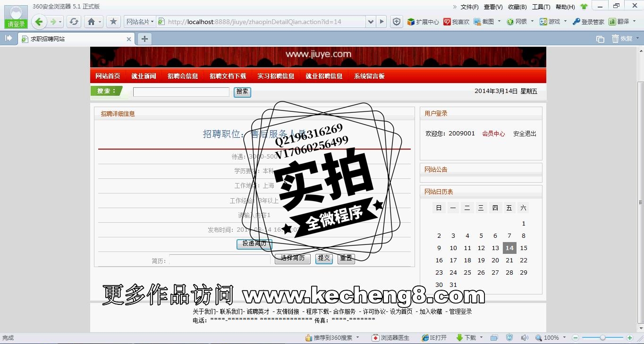
Task: Open the 会员中心 member center link
Action: pos(493,134)
